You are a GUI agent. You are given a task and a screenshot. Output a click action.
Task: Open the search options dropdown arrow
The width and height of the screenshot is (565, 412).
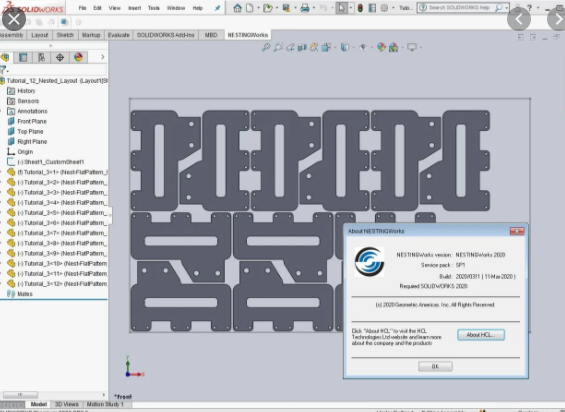click(506, 8)
